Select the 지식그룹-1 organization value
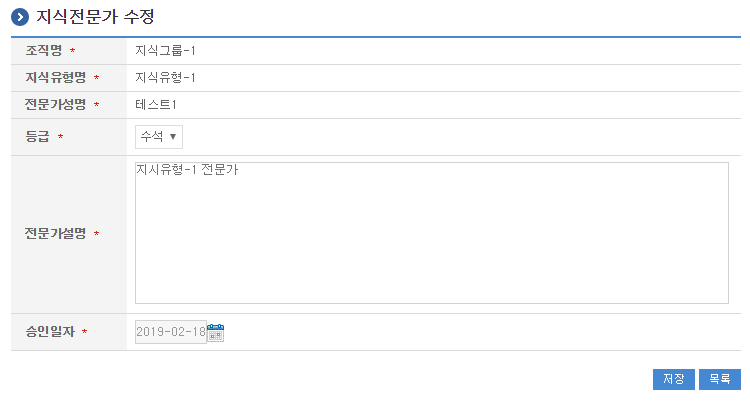Image resolution: width=750 pixels, height=403 pixels. point(170,50)
